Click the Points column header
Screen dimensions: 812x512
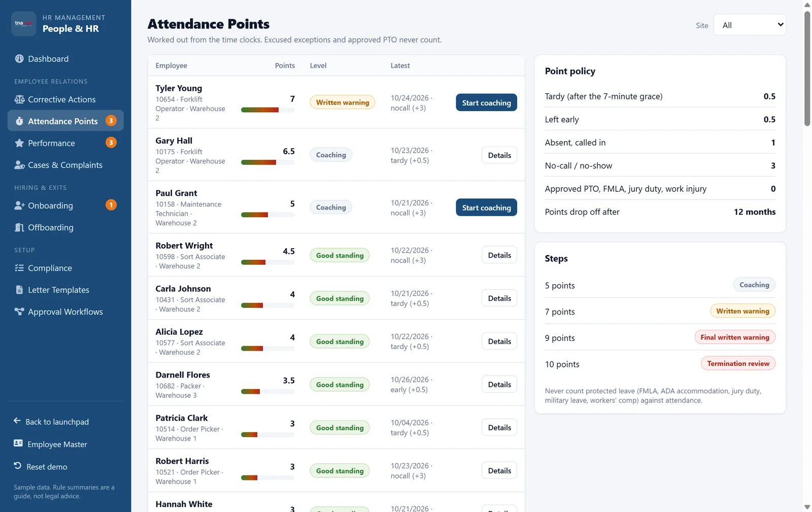pyautogui.click(x=285, y=65)
